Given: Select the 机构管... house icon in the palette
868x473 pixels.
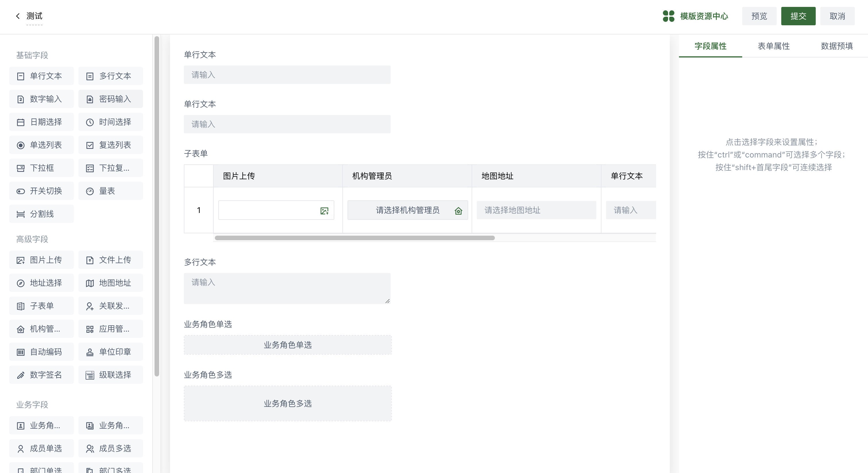Looking at the screenshot, I should [x=21, y=329].
